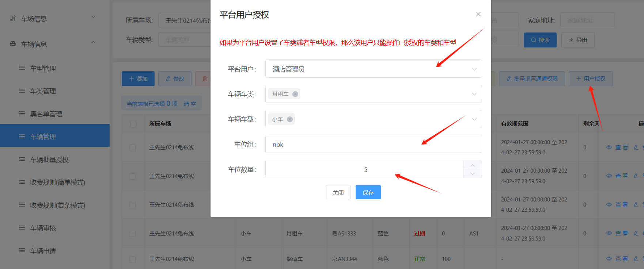Toggle the select-all header checkbox
Viewport: 644px width, 269px height.
[133, 124]
